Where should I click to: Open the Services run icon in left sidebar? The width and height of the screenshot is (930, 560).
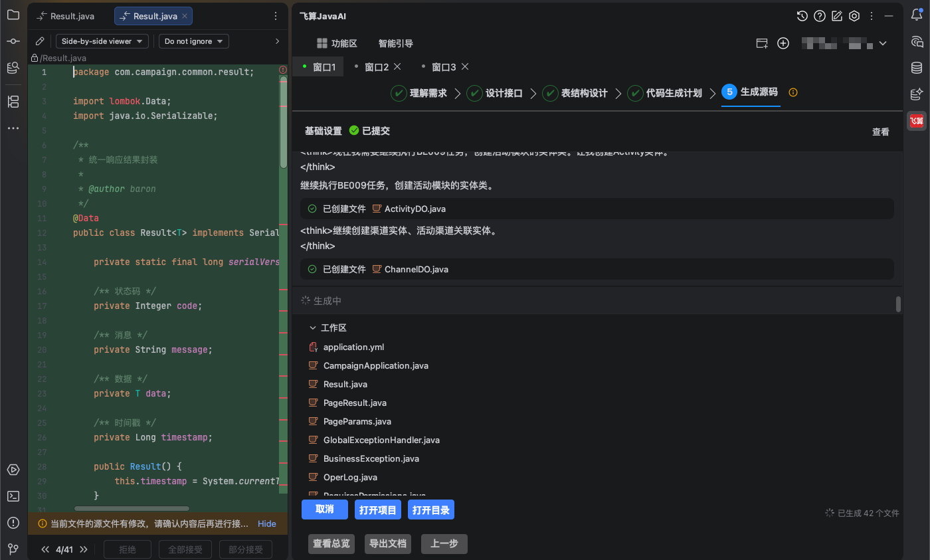pyautogui.click(x=13, y=470)
